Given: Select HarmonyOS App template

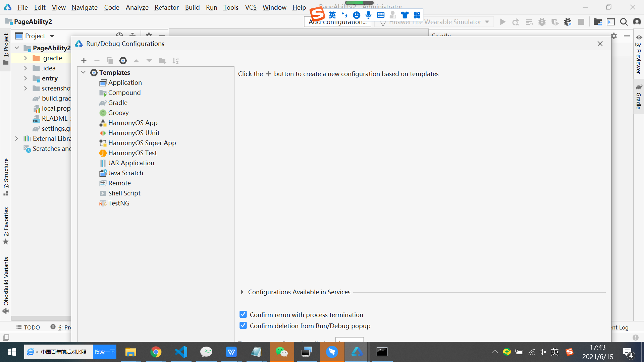Looking at the screenshot, I should pyautogui.click(x=132, y=123).
